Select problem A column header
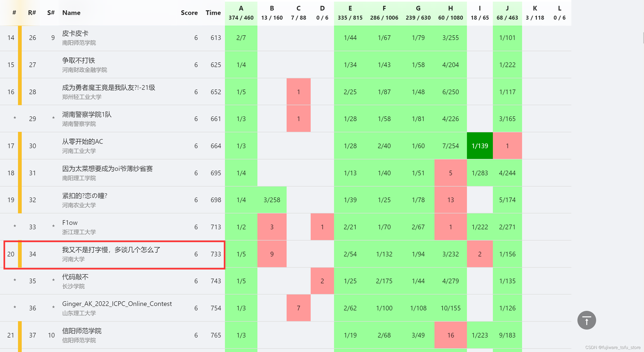This screenshot has height=352, width=644. [x=241, y=13]
